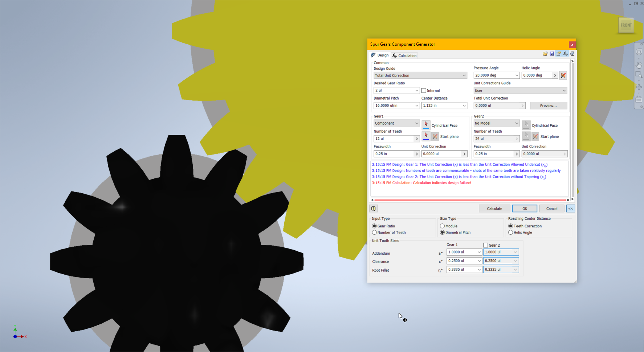Edit Gear2 Facewidth 0.25 in field
The height and width of the screenshot is (352, 644).
pyautogui.click(x=494, y=154)
